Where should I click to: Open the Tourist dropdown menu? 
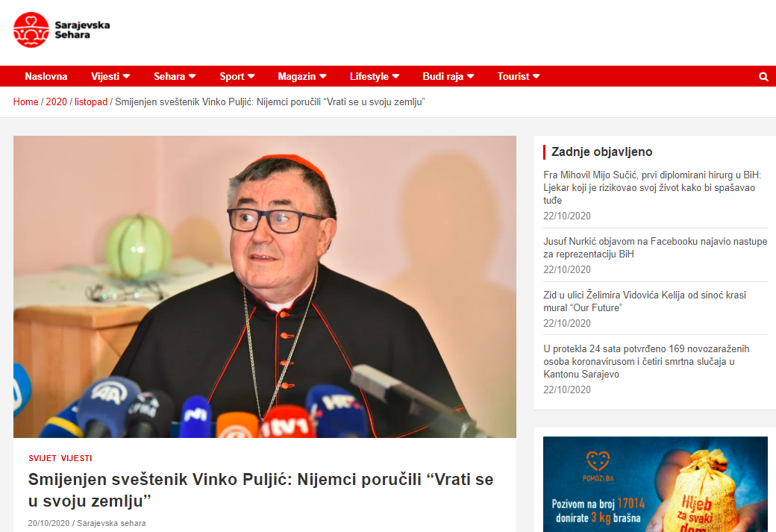(518, 76)
